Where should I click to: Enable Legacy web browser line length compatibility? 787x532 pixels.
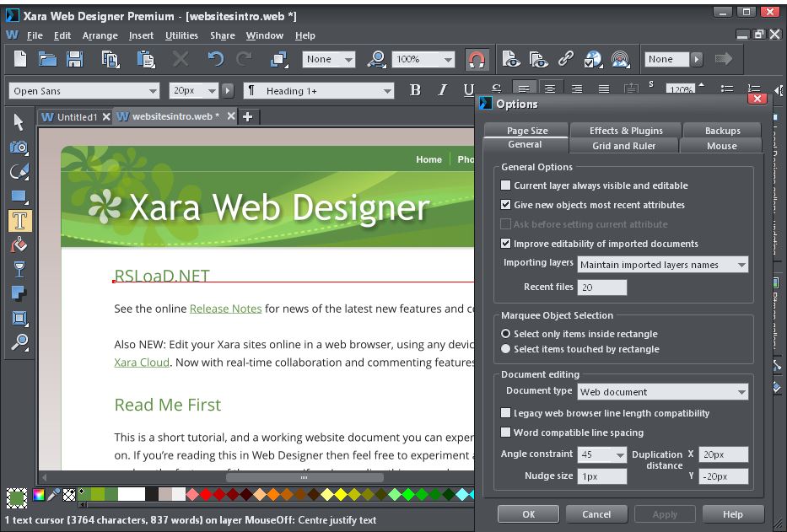(505, 413)
